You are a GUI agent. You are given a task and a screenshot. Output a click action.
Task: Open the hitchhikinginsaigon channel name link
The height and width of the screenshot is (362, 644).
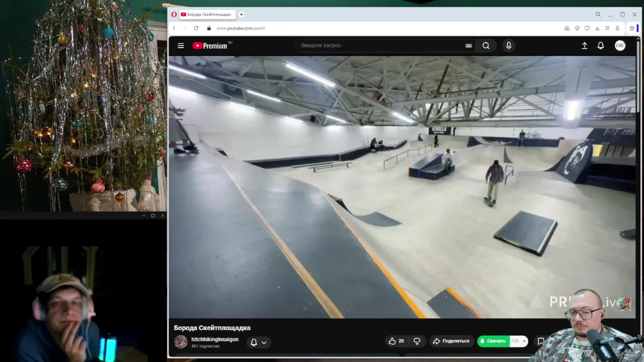point(215,339)
